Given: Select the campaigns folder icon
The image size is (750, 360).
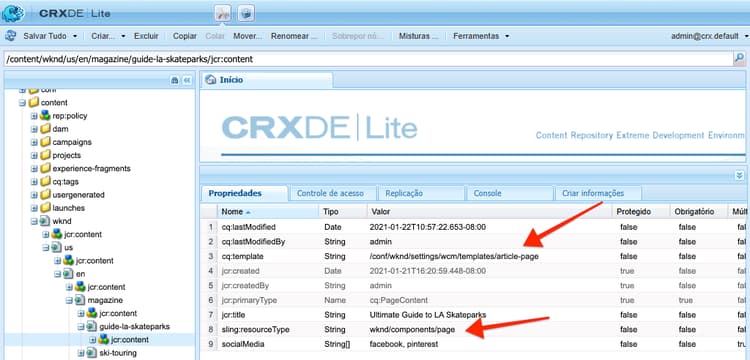Looking at the screenshot, I should click(45, 142).
